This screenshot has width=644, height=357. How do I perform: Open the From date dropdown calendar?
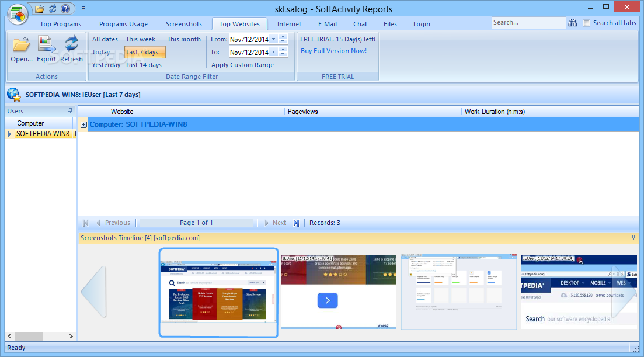273,39
